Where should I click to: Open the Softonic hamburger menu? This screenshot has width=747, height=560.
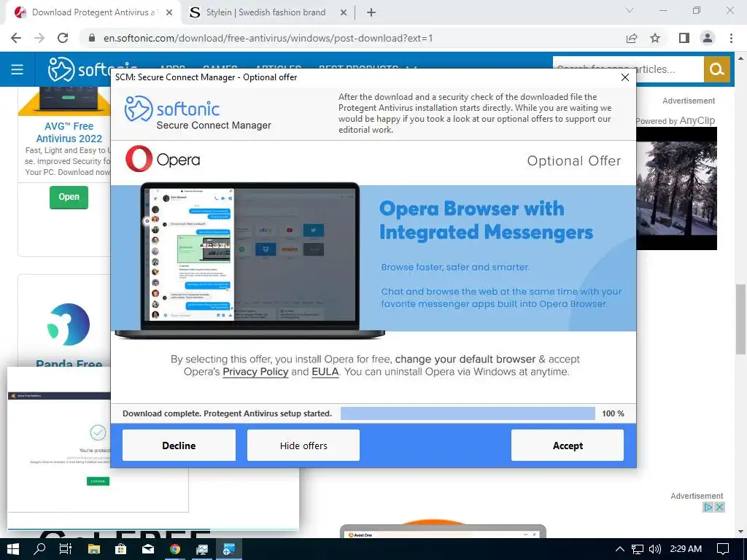coord(18,69)
